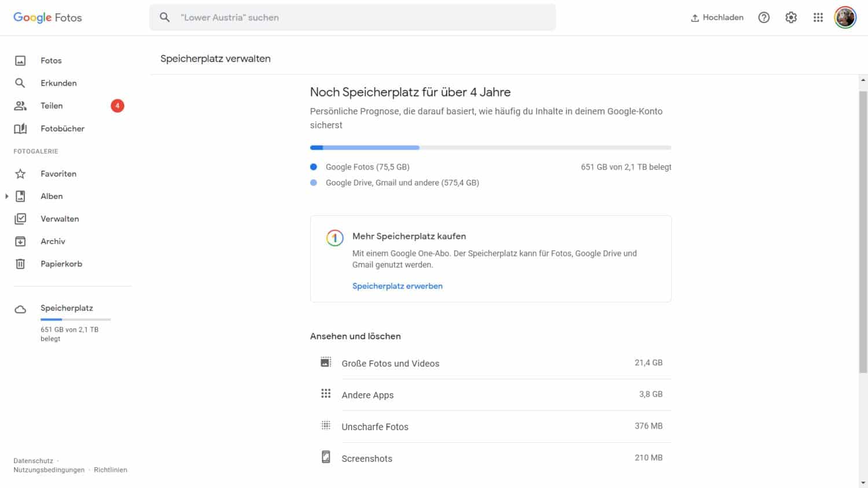Viewport: 868px width, 488px height.
Task: Open Teilen with 4 notifications
Action: [52, 106]
